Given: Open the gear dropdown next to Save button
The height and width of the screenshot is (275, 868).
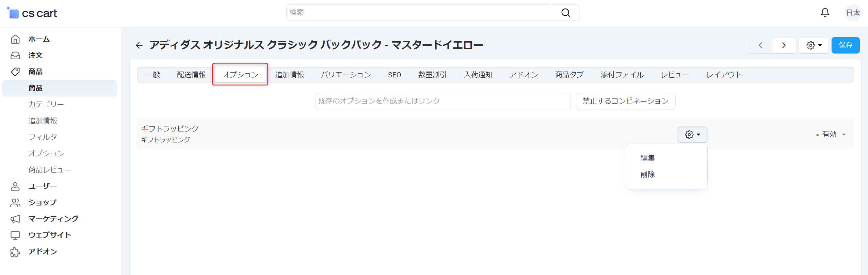Looking at the screenshot, I should click(814, 45).
